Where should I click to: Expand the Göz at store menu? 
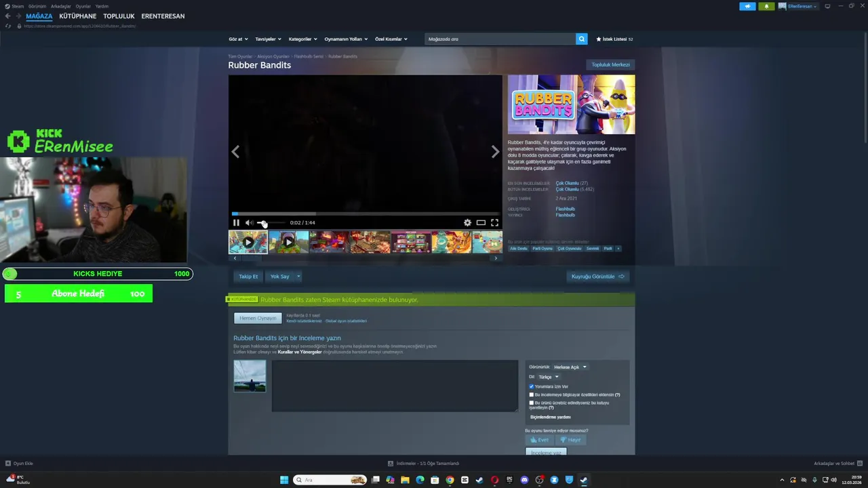coord(238,39)
